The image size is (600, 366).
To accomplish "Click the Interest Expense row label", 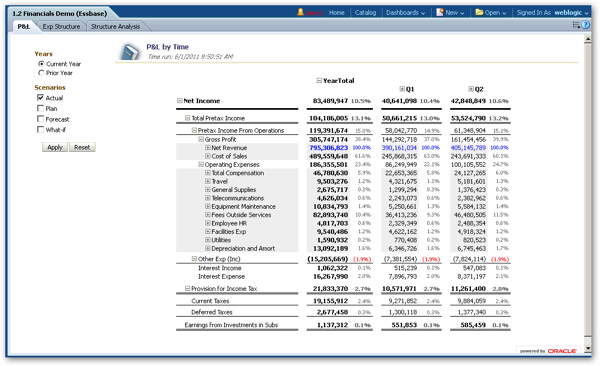I will point(221,276).
